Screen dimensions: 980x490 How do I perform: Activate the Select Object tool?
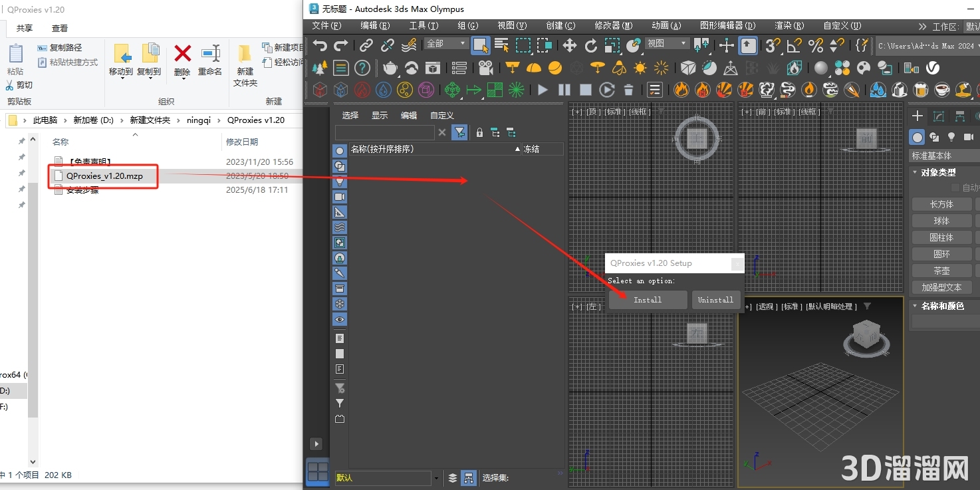pyautogui.click(x=480, y=45)
